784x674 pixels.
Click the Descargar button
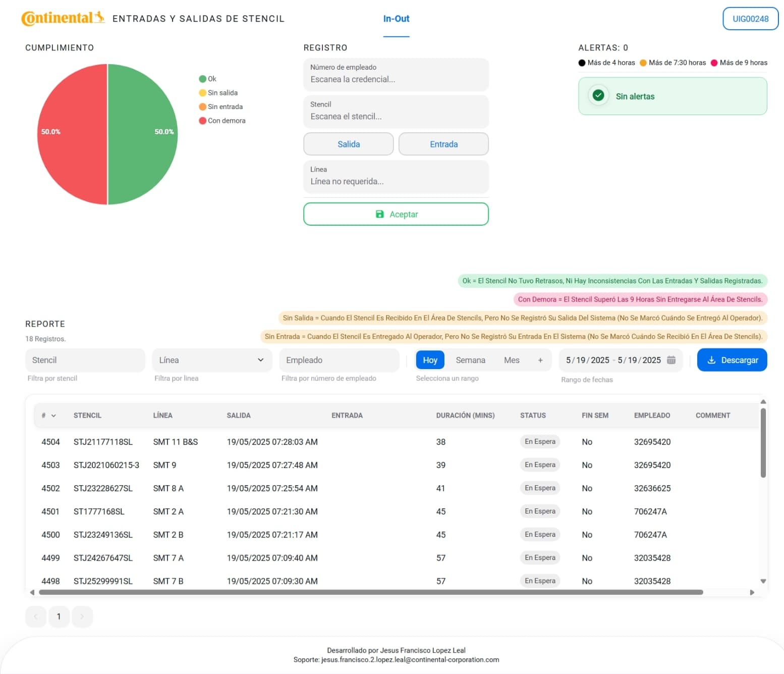(732, 360)
